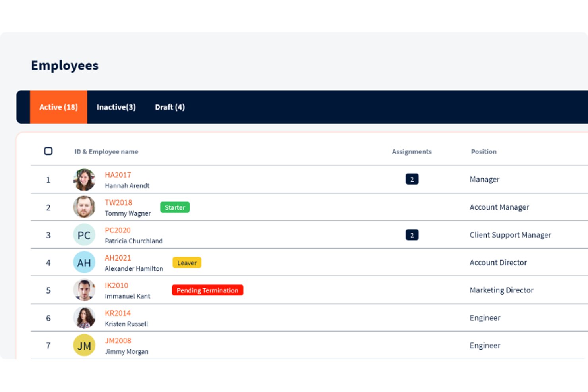Click the yellow Leaver status badge

pyautogui.click(x=187, y=263)
